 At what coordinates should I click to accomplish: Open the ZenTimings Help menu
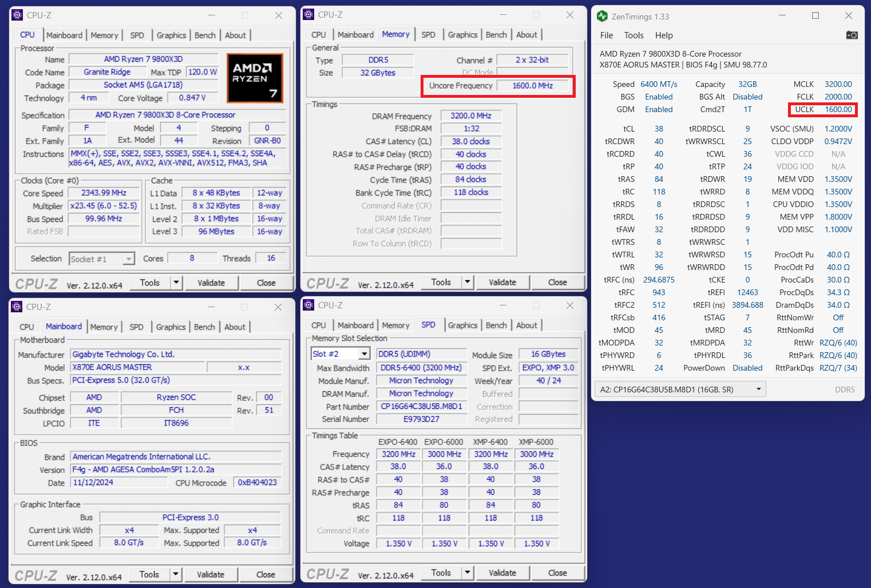[664, 35]
